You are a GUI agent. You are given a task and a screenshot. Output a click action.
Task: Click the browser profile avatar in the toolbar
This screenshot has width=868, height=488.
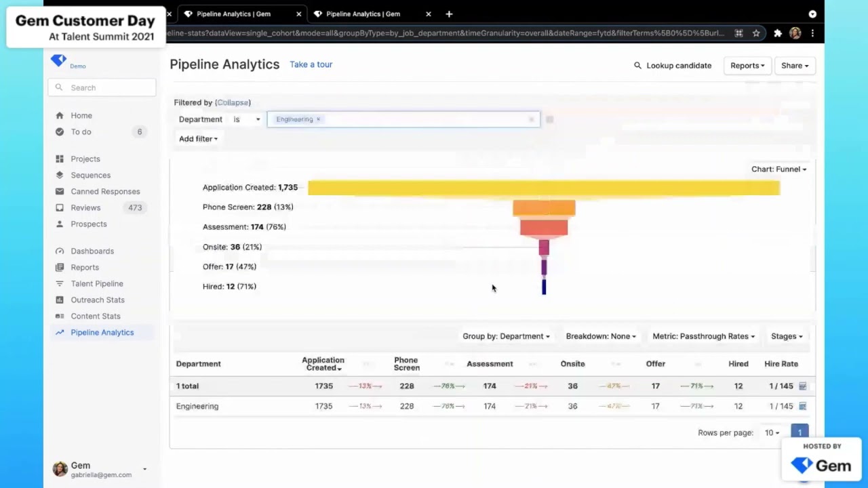pyautogui.click(x=795, y=33)
